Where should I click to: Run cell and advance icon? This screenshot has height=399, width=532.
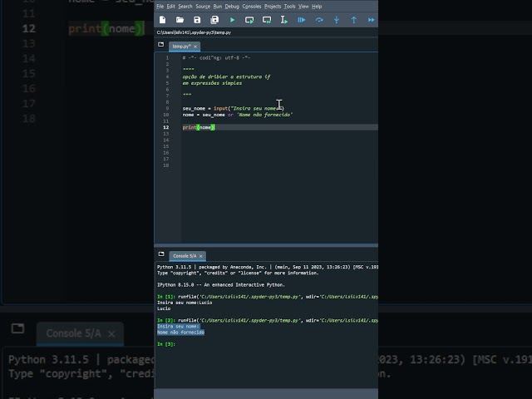click(267, 20)
